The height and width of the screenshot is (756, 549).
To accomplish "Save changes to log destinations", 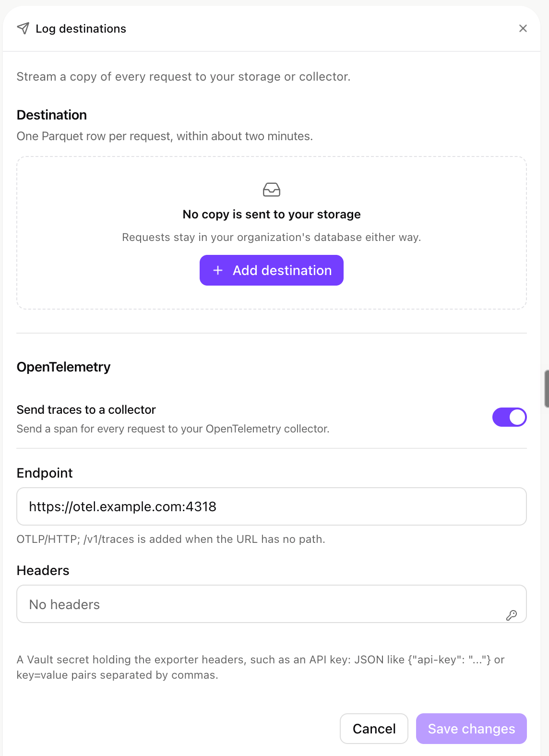I will (471, 729).
